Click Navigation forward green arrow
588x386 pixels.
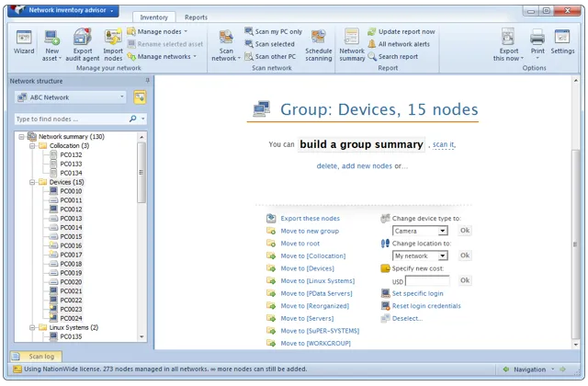coord(562,369)
